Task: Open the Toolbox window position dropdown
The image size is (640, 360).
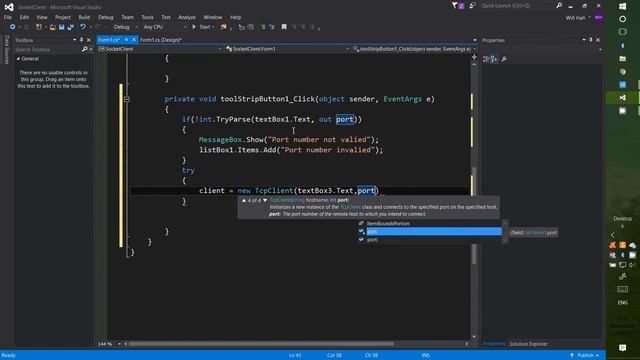Action: click(75, 40)
